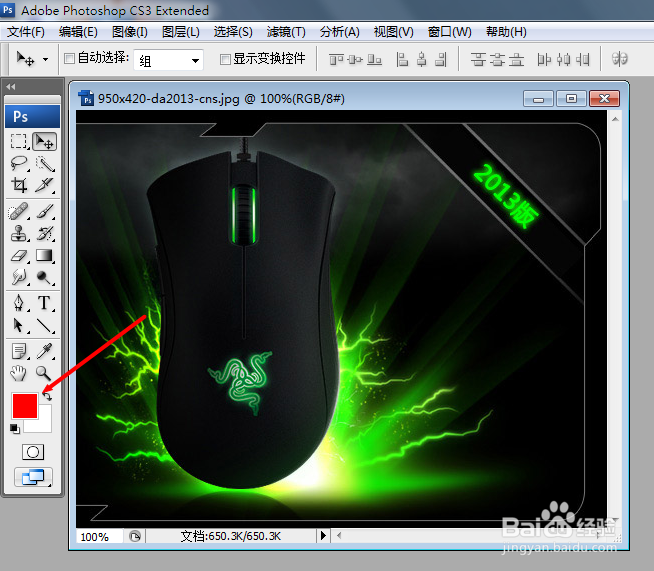Image resolution: width=654 pixels, height=571 pixels.
Task: Select the Hand tool
Action: coord(18,372)
